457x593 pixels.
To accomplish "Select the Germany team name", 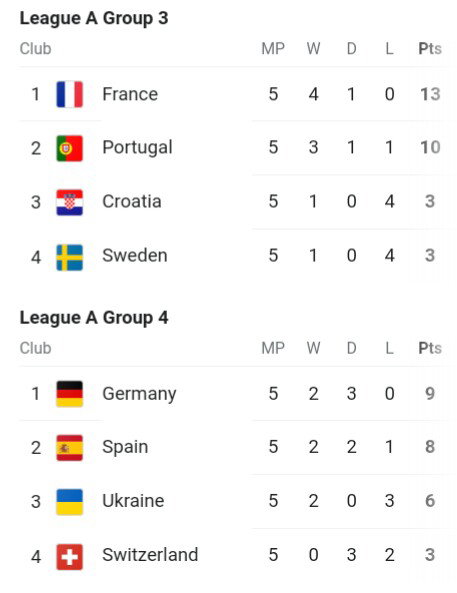I will pyautogui.click(x=140, y=394).
